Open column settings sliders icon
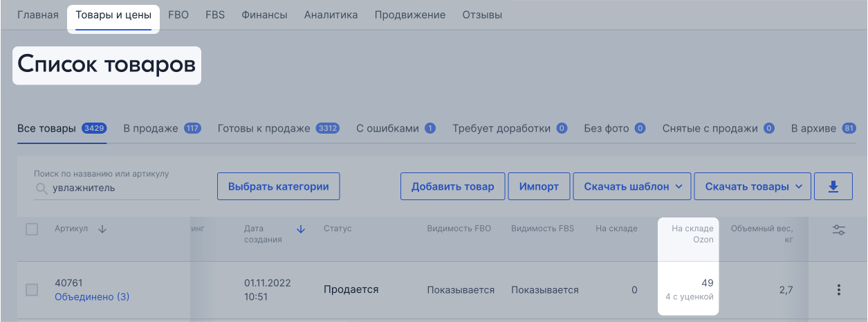 coord(839,230)
